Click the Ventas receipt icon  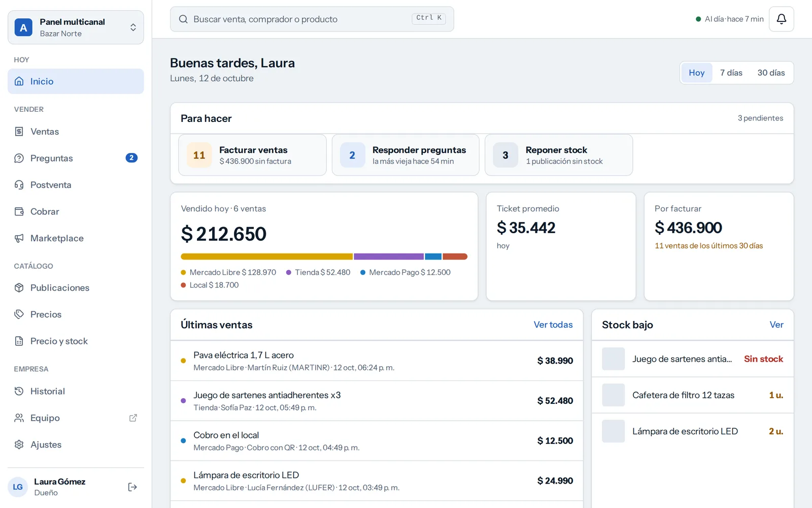click(x=19, y=132)
